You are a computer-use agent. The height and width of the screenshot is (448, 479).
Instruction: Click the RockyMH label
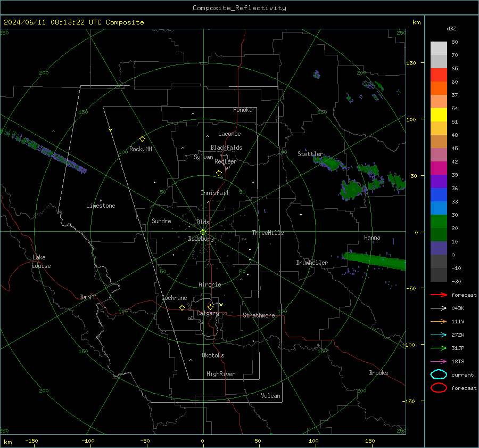coord(141,149)
